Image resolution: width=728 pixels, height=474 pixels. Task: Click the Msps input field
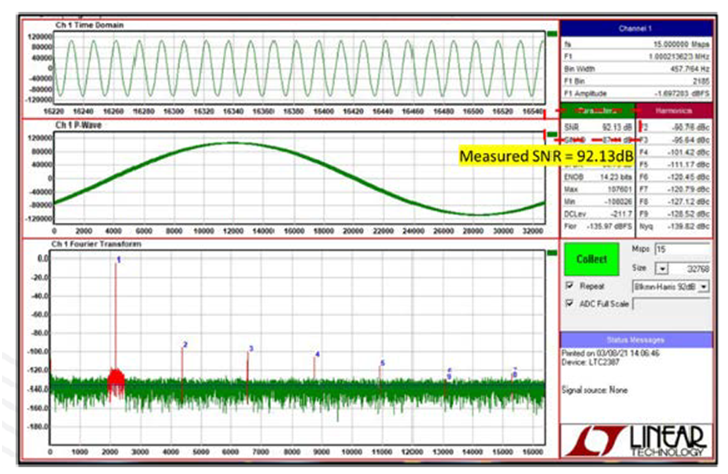[686, 249]
